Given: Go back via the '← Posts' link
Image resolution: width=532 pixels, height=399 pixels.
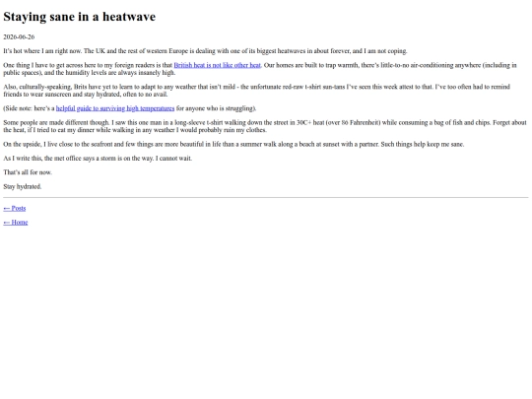Looking at the screenshot, I should [15, 208].
